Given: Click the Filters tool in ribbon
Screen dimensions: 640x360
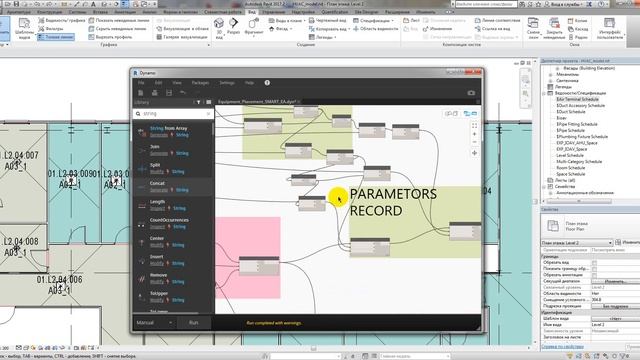Looking at the screenshot, I should tap(51, 29).
